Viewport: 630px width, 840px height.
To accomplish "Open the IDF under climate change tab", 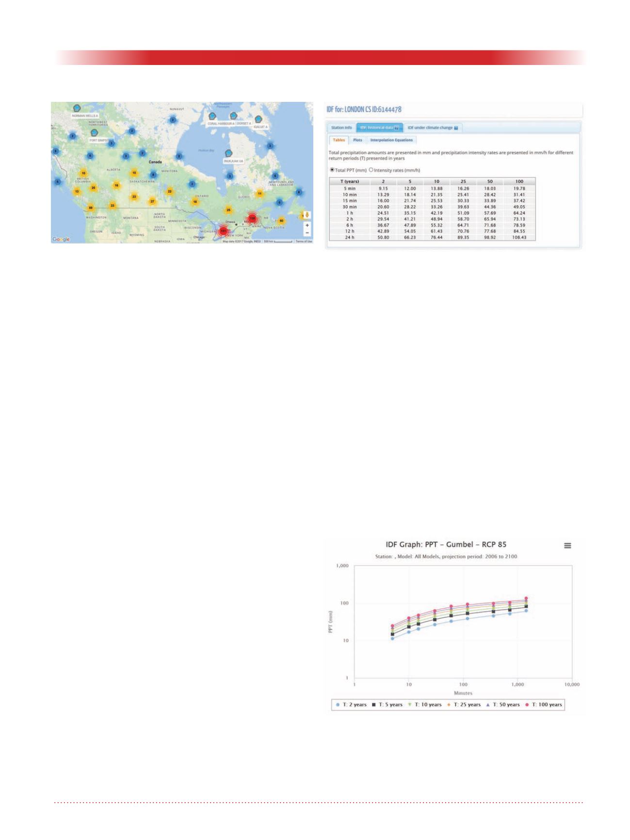I will pos(433,128).
